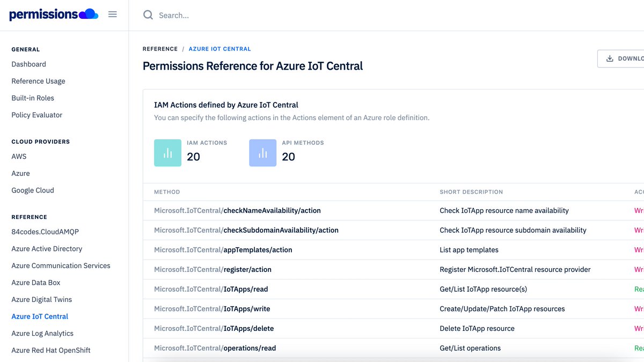Click the download icon in Download button
The width and height of the screenshot is (644, 362).
[610, 58]
